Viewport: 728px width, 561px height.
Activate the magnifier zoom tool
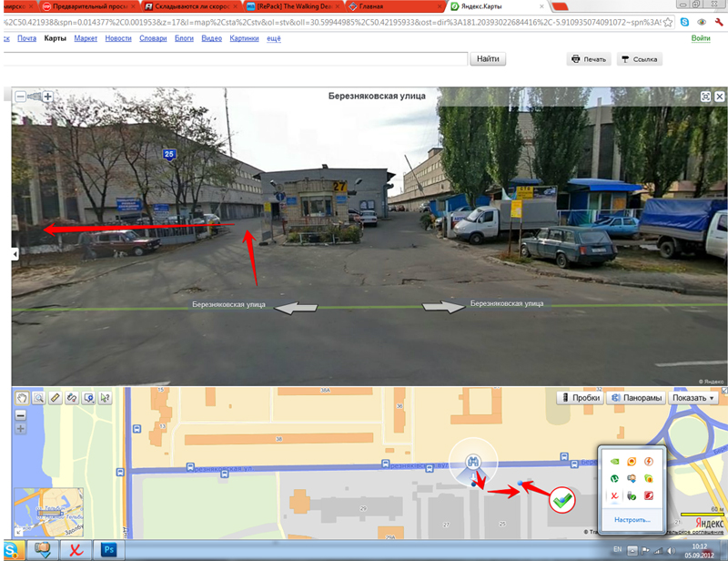[x=39, y=398]
